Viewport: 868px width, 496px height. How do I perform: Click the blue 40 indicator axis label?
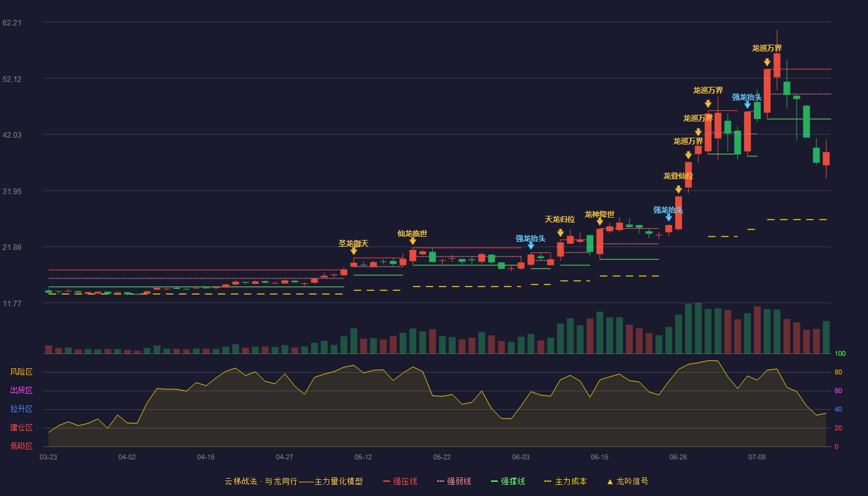tap(838, 409)
